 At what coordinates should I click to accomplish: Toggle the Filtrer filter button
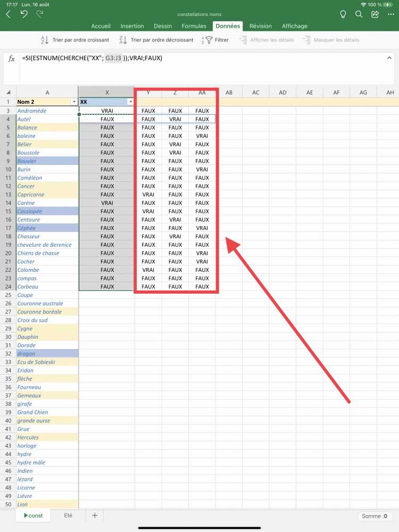(215, 40)
